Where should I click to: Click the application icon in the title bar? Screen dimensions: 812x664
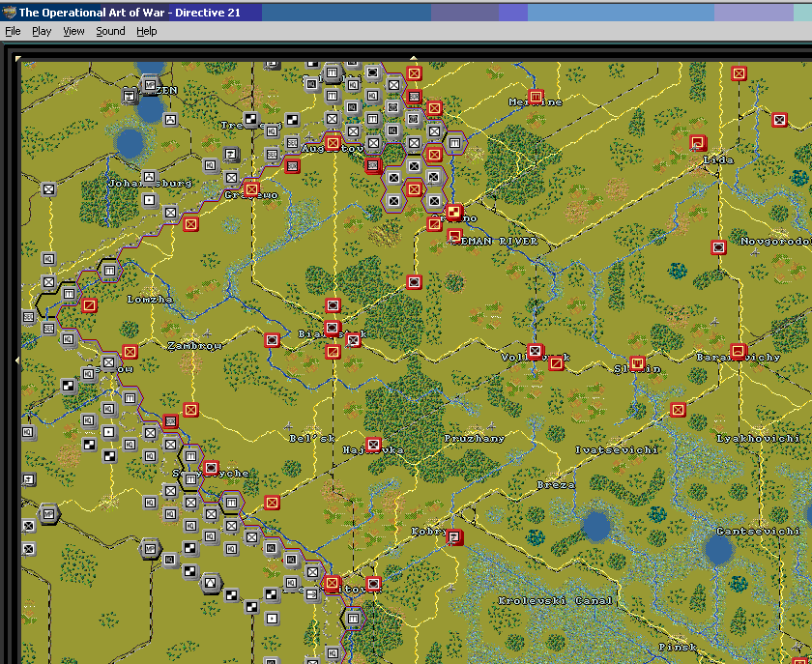(9, 13)
